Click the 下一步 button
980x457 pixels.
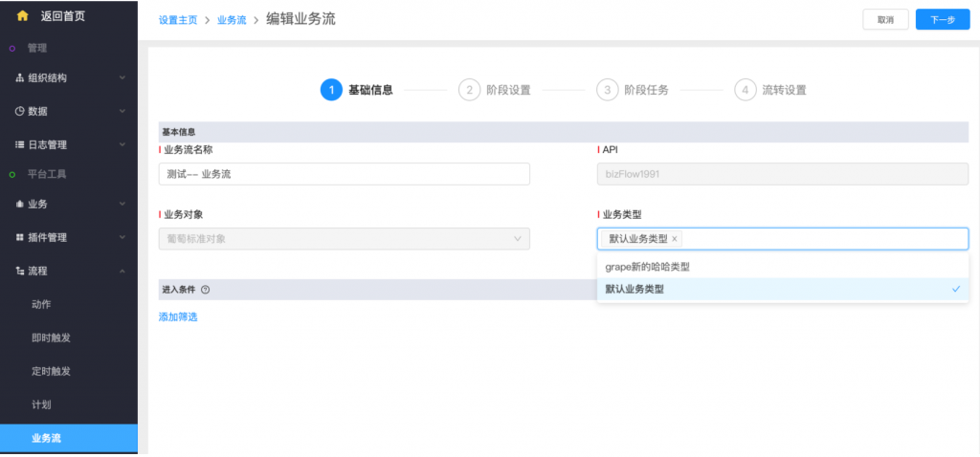click(x=942, y=20)
